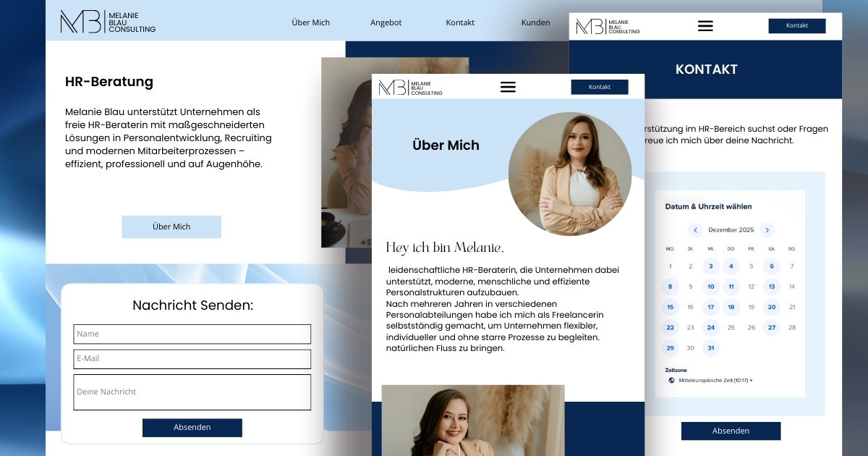The width and height of the screenshot is (868, 456).
Task: Open Über Mich in the top navigation bar
Action: coord(310,22)
